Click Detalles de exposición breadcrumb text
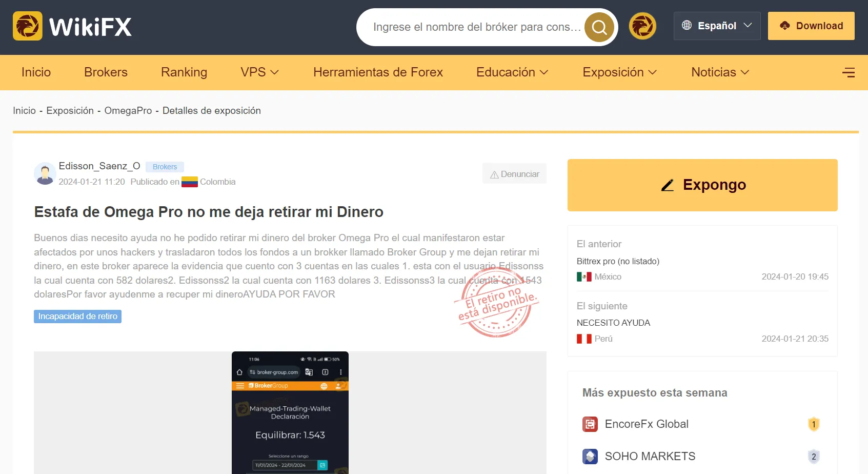Image resolution: width=868 pixels, height=474 pixels. tap(212, 111)
